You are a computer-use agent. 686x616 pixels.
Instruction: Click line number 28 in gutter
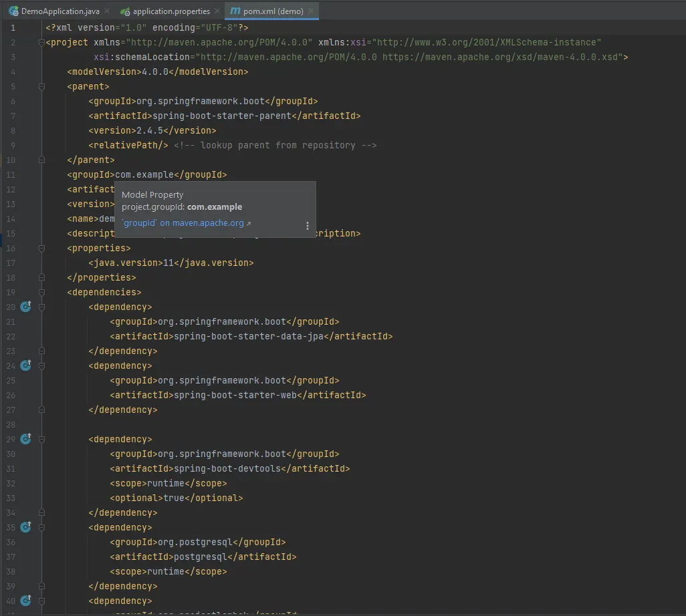pyautogui.click(x=11, y=424)
